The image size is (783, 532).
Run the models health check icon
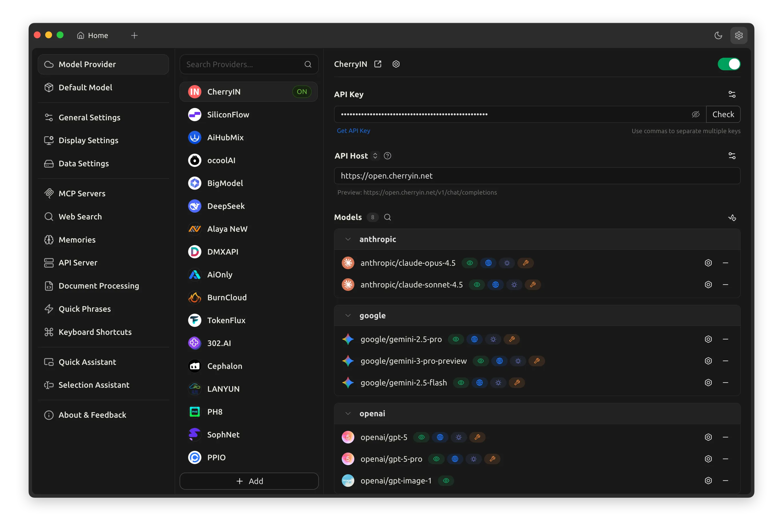[732, 217]
